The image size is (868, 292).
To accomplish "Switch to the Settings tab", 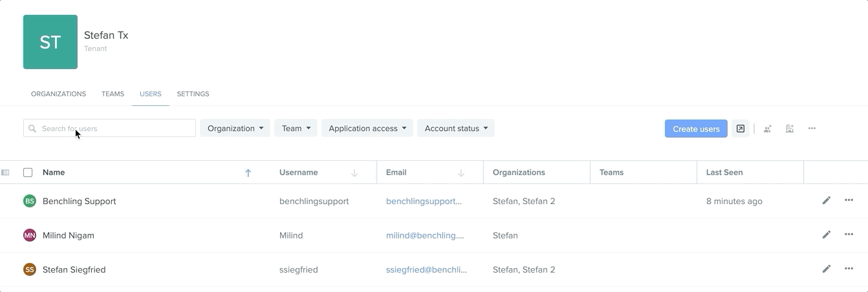I will [193, 94].
